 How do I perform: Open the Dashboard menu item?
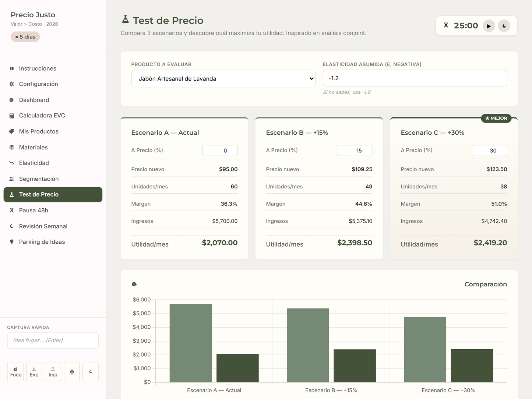click(x=53, y=100)
